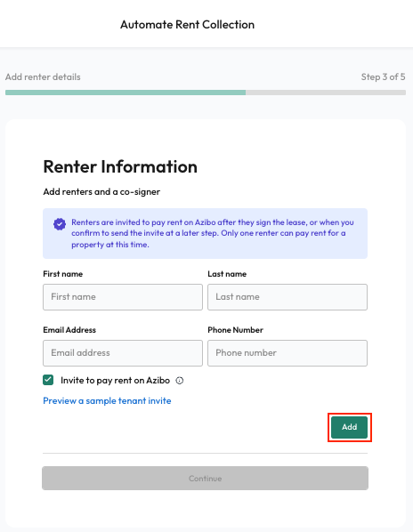Viewport: 413px width, 532px height.
Task: Focus the Last name input field
Action: click(x=287, y=297)
